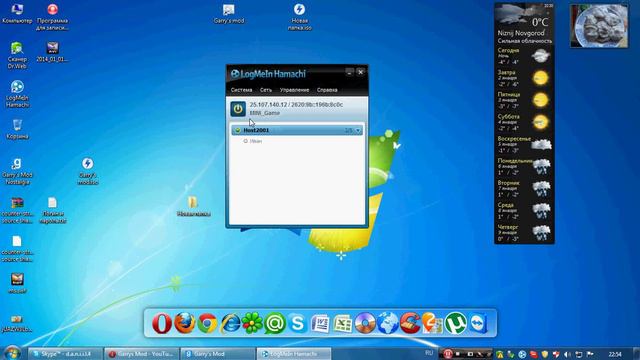The image size is (640, 360).
Task: Switch to Garrys Mod - YouTube taskbar button
Action: [141, 354]
